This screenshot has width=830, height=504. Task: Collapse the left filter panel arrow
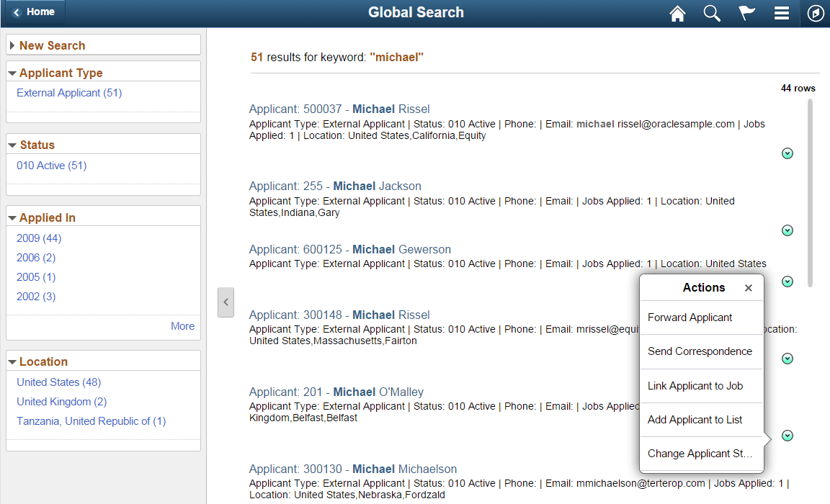(x=226, y=302)
